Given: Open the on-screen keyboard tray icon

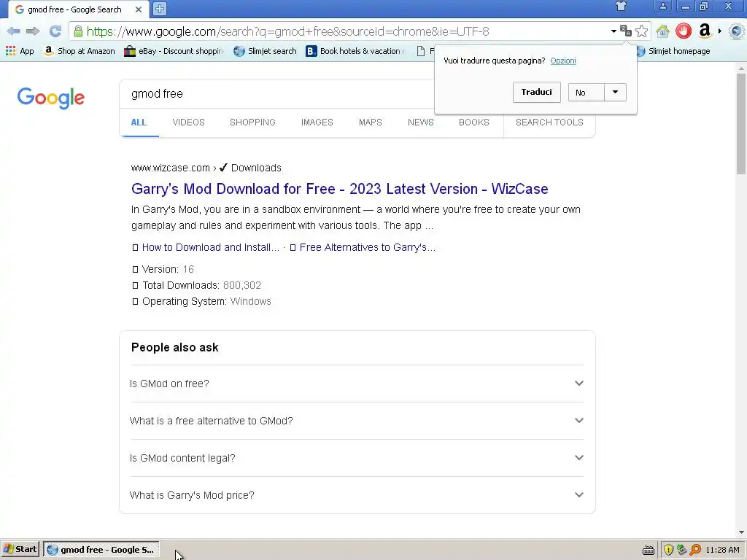Looking at the screenshot, I should pos(648,550).
